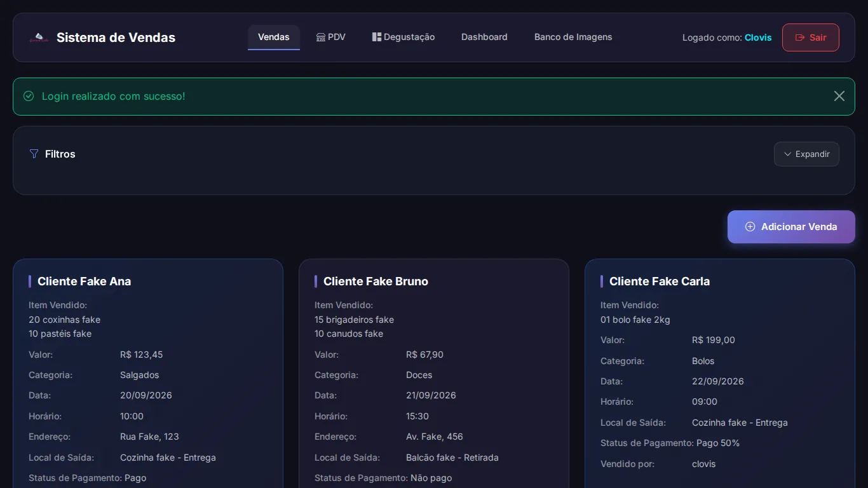Select the Cliente Fake Ana card title

[84, 281]
